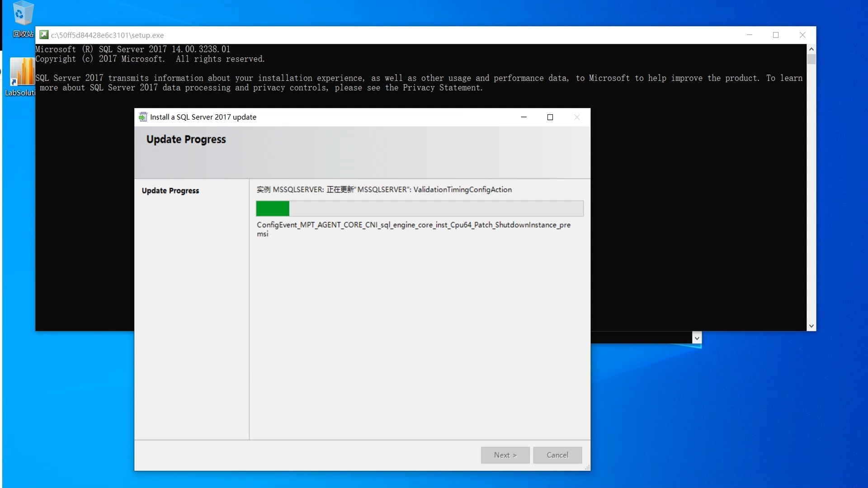Close the SQL Server update dialog

(577, 117)
